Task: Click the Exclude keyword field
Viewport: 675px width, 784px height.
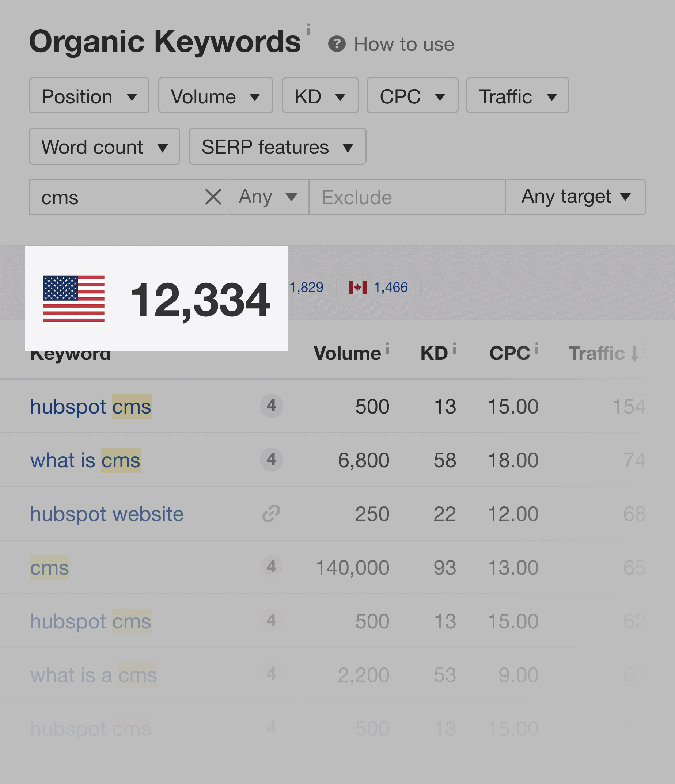Action: [x=407, y=197]
